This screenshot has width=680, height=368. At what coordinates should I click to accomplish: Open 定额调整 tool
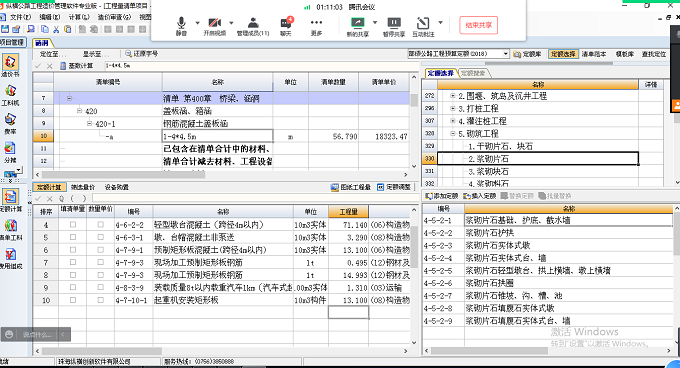(x=393, y=187)
